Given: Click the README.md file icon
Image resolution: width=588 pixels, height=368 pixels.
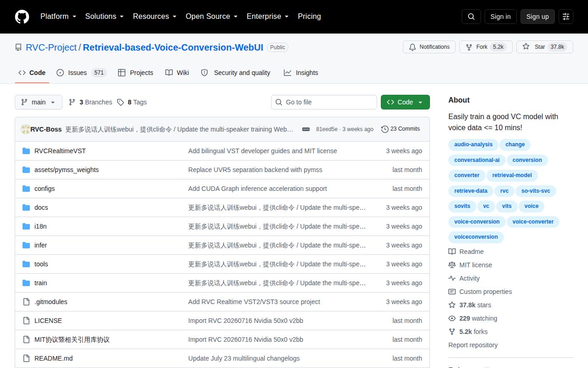Looking at the screenshot, I should click(x=26, y=358).
